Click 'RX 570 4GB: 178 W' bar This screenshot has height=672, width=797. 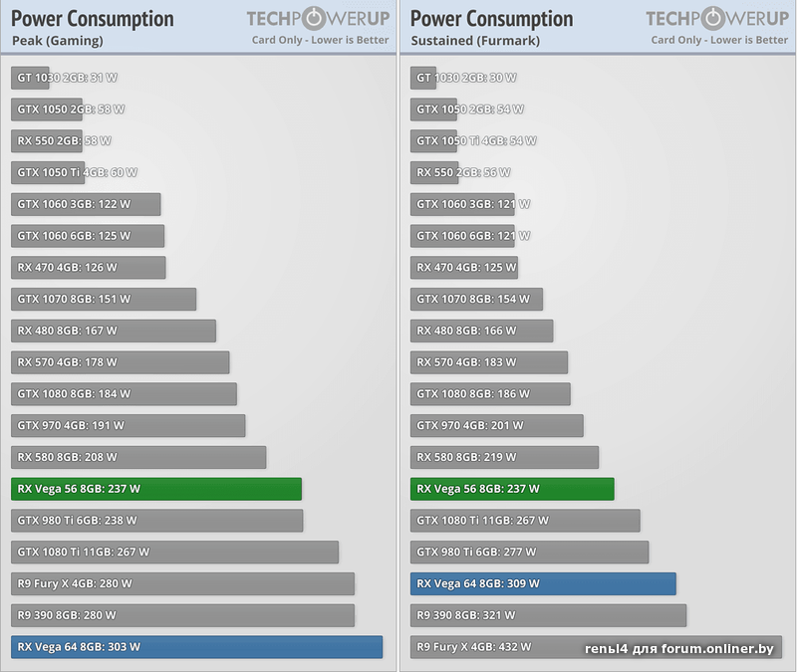120,362
